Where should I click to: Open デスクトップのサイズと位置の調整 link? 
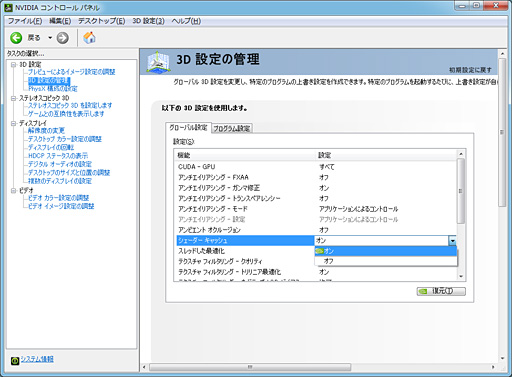tap(69, 172)
